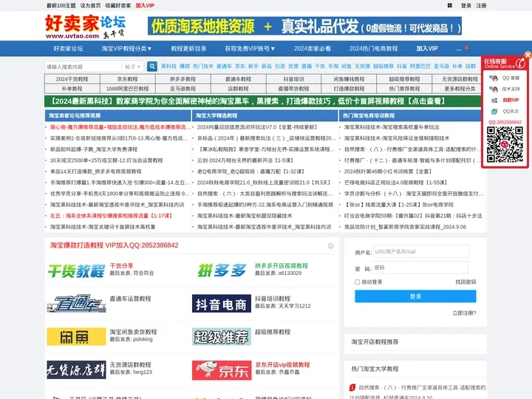Close the online service floating panel
Viewport: 532px width, 399px height.
click(x=528, y=55)
